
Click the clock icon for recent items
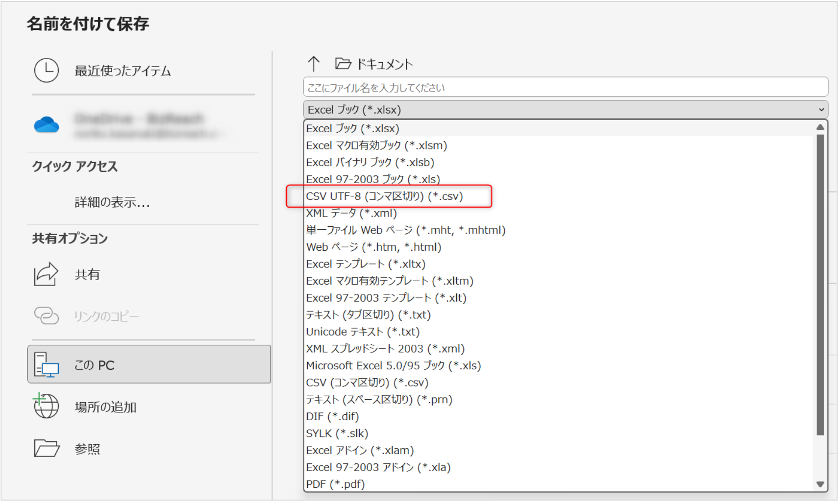(47, 71)
